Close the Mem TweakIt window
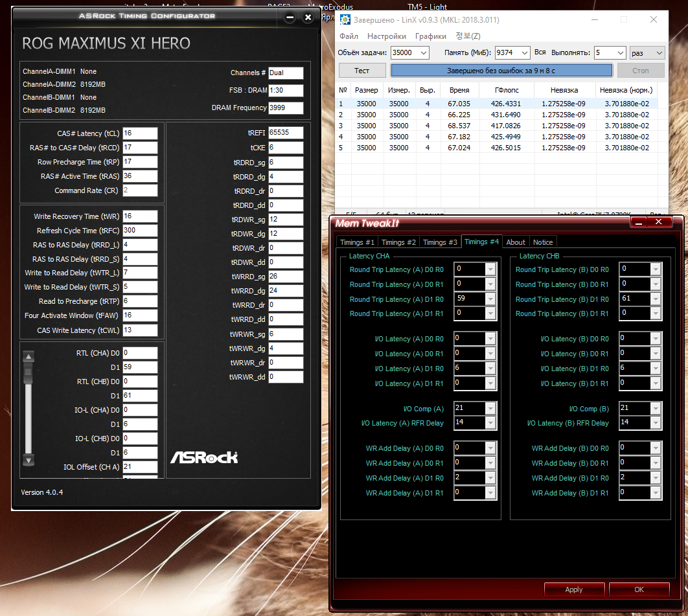 click(659, 222)
